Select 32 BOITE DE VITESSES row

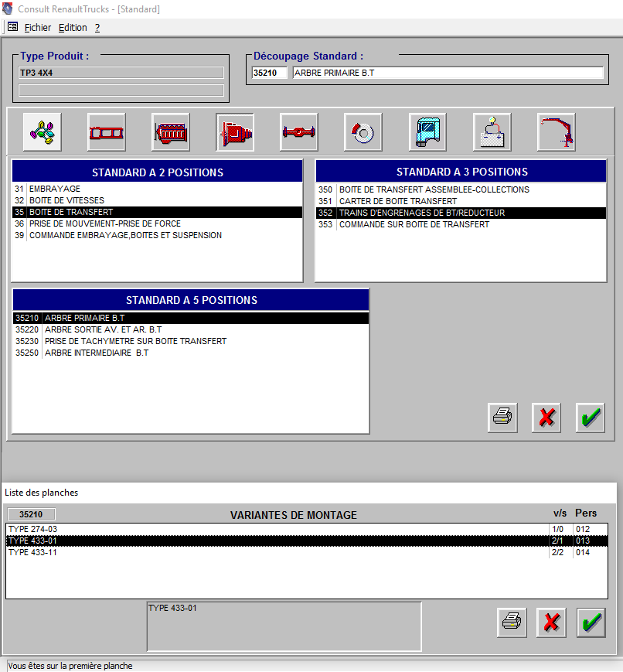66,200
